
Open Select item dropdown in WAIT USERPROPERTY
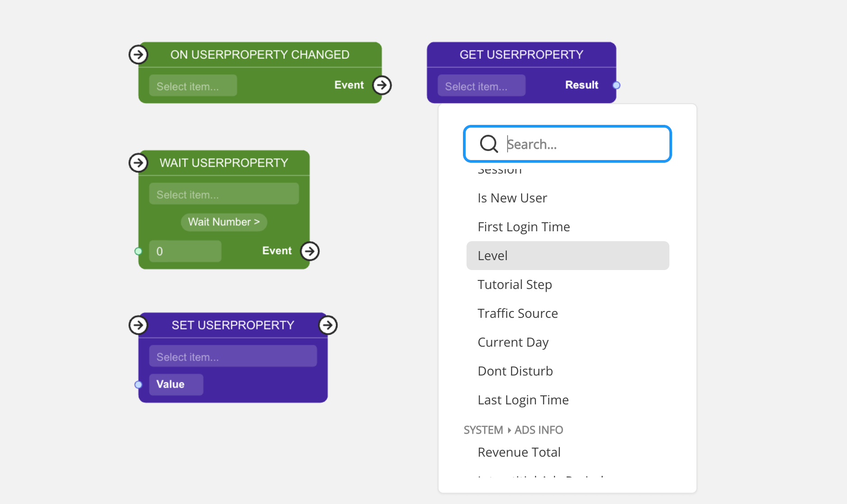pos(224,194)
